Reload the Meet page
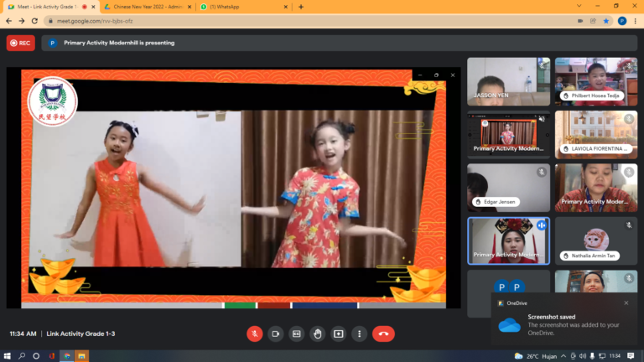 34,21
